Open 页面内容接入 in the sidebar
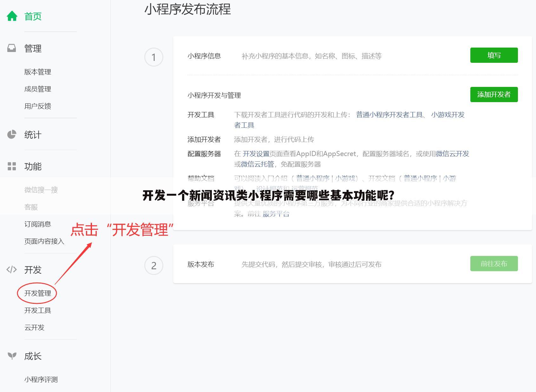The image size is (536, 392). tap(44, 241)
